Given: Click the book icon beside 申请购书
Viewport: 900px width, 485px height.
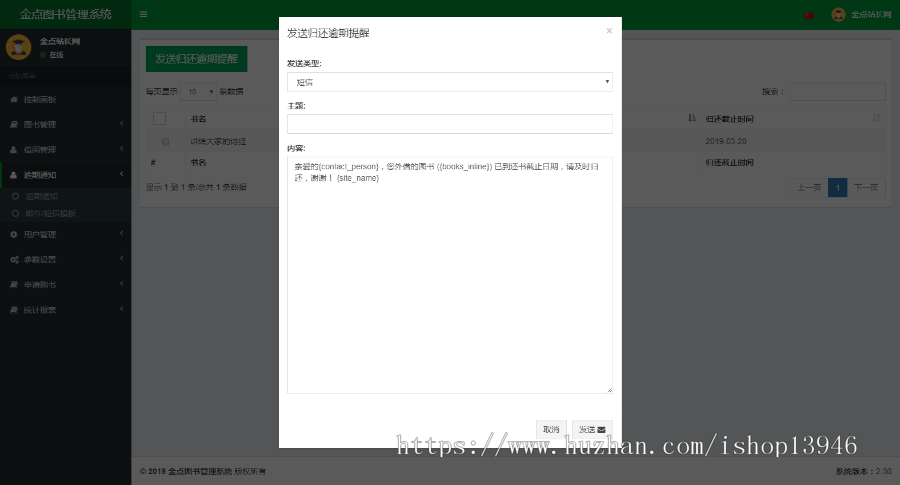Looking at the screenshot, I should [14, 285].
